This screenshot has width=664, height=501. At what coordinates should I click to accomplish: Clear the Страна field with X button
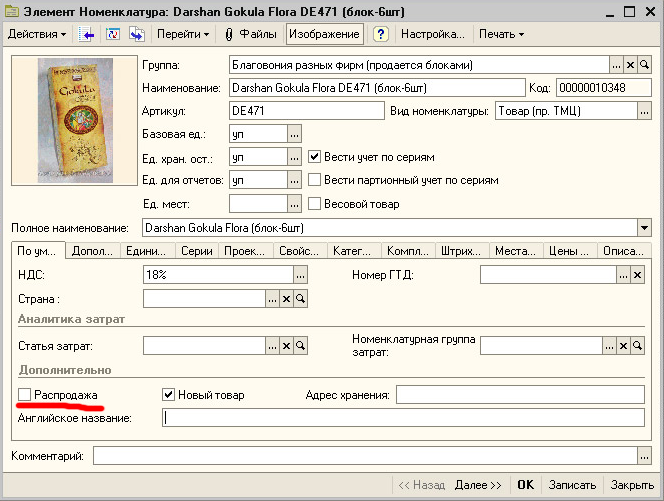(x=285, y=298)
